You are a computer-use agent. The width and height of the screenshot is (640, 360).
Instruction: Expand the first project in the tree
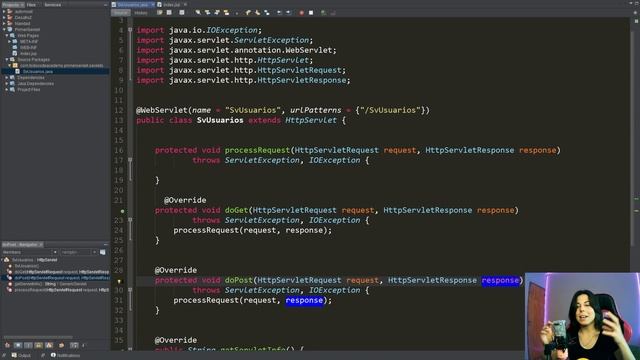[4, 11]
